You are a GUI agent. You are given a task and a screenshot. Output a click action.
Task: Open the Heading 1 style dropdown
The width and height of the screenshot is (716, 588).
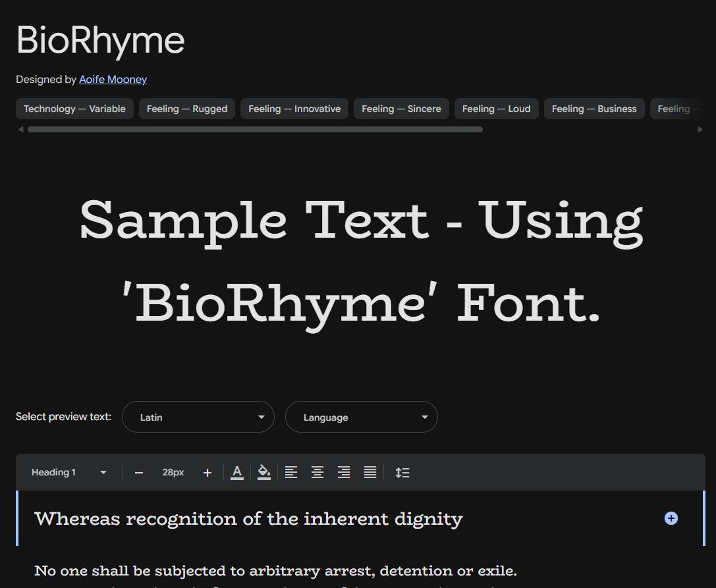tap(69, 473)
